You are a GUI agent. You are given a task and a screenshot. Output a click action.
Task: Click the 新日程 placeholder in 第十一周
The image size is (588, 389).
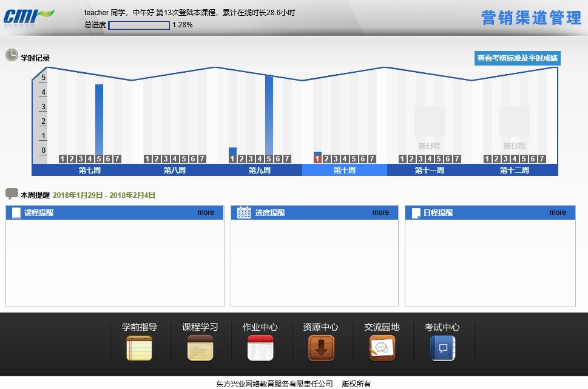pos(430,127)
